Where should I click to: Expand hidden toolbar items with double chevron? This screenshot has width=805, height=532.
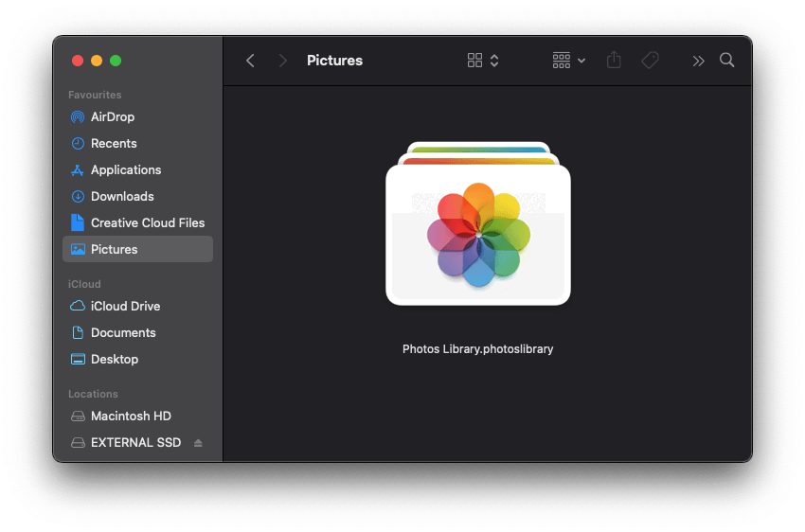point(698,61)
